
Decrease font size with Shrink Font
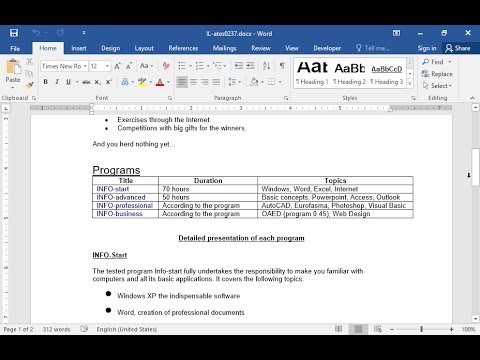129,66
